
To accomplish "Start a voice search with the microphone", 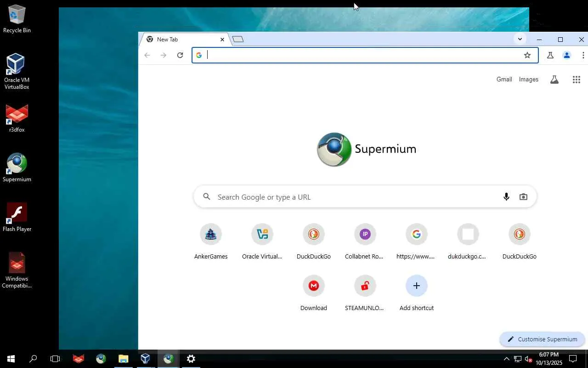I will [x=506, y=197].
